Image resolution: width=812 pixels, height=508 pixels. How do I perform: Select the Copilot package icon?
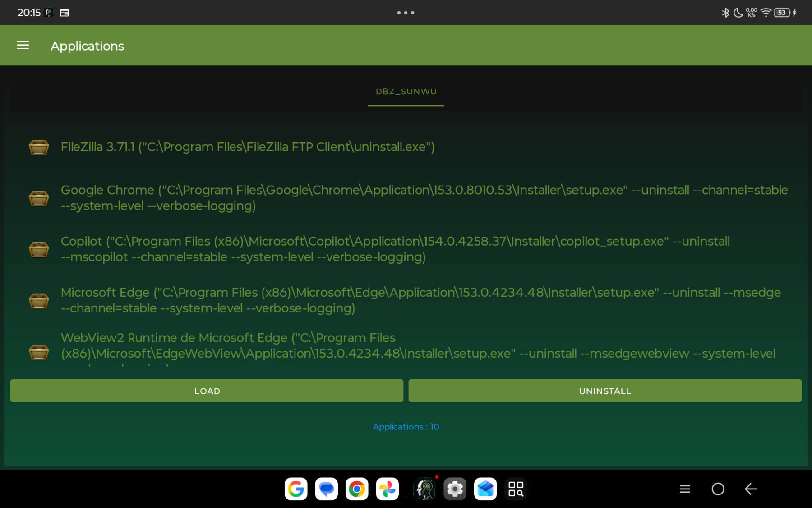(x=39, y=249)
